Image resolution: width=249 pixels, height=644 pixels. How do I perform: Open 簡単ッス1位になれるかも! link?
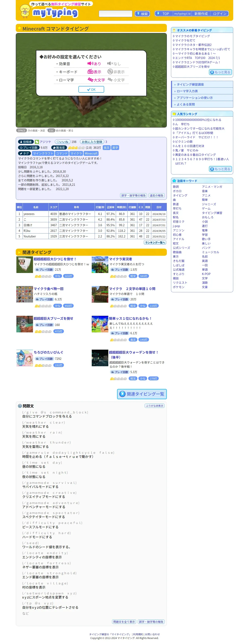[130, 318]
